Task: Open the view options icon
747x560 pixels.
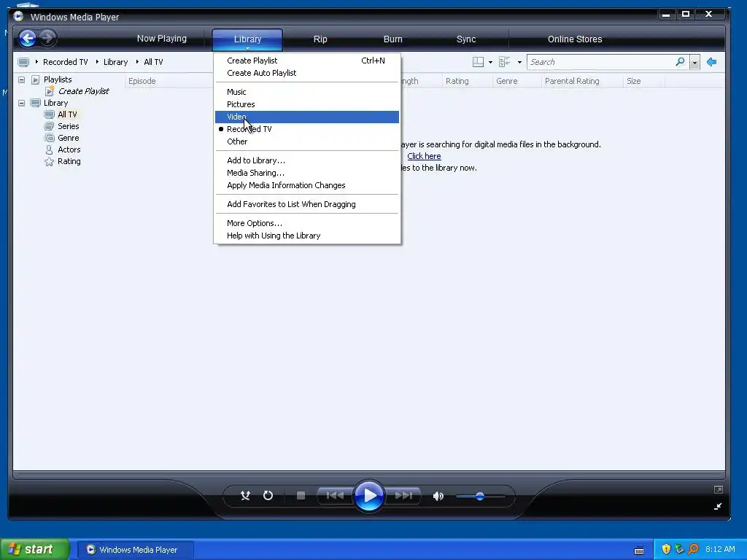Action: pyautogui.click(x=505, y=62)
